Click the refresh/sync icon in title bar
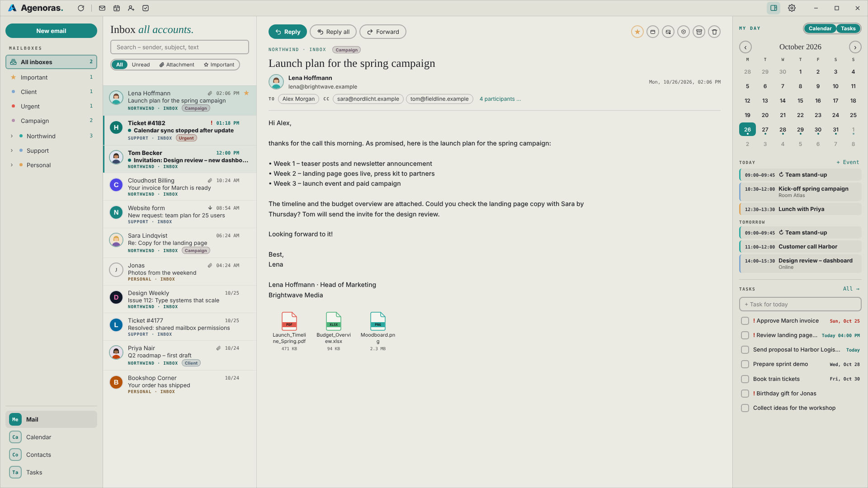Image resolution: width=868 pixels, height=488 pixels. (81, 8)
